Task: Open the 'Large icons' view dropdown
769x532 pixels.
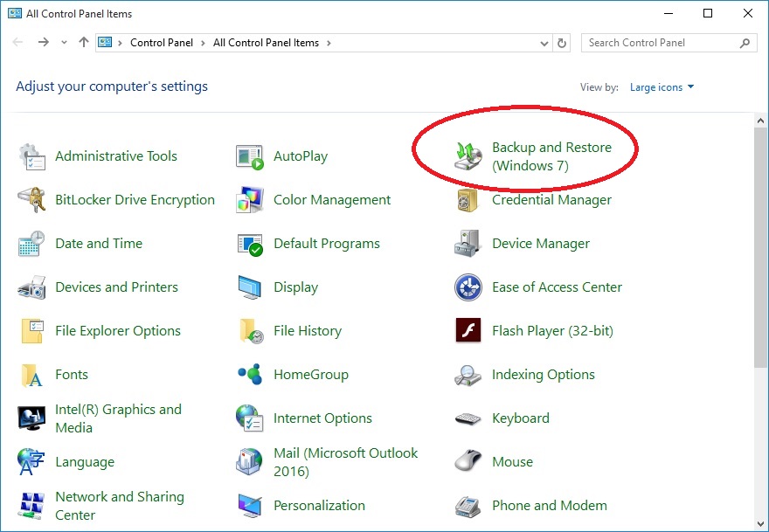Action: (x=662, y=87)
